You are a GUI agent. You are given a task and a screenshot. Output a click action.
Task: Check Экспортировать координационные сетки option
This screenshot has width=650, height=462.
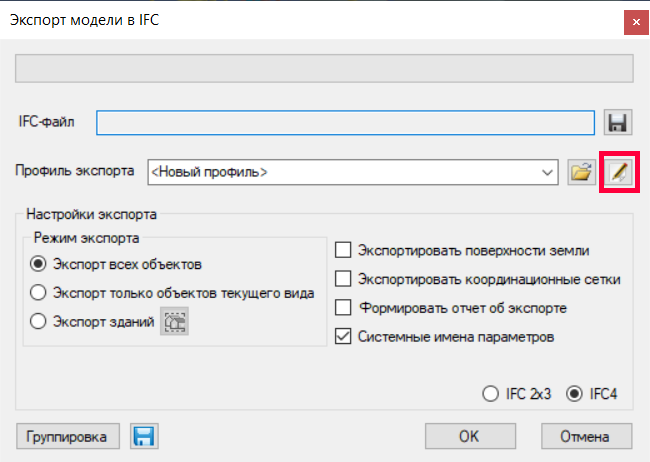(343, 279)
